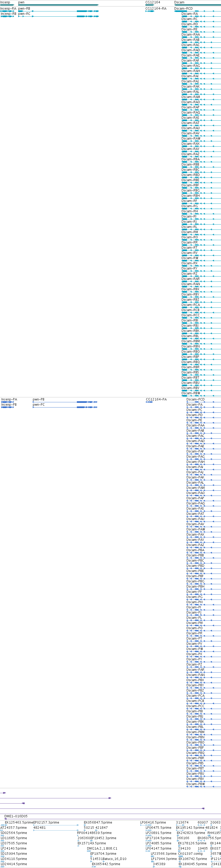Click transcript label pwn-RC
This screenshot has width=221, height=868.
(24, 14)
